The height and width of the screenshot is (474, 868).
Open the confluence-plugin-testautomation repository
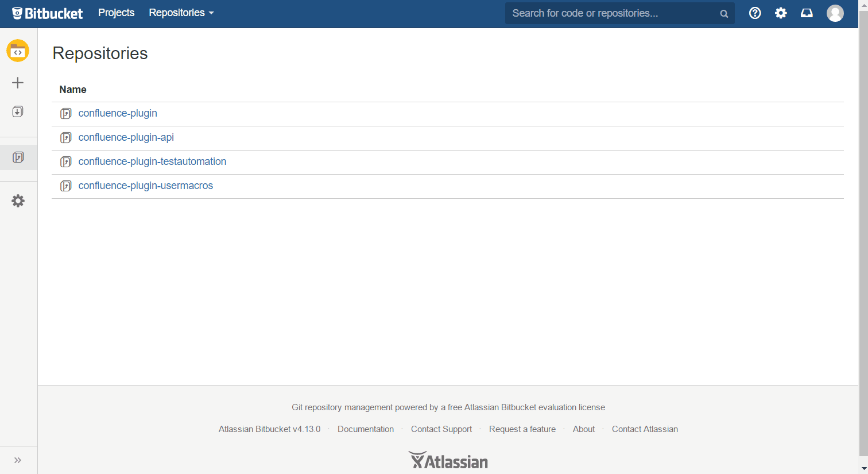click(x=152, y=161)
